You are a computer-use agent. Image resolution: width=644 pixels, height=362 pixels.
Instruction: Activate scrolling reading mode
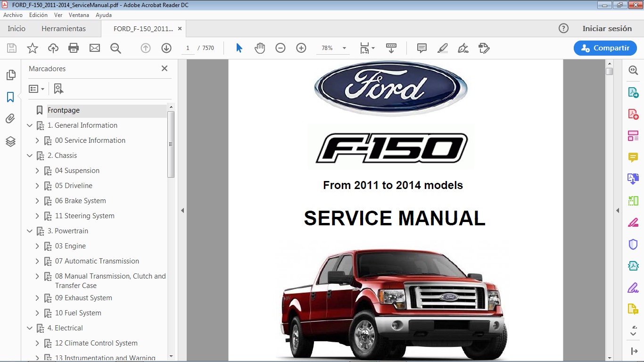pyautogui.click(x=391, y=48)
